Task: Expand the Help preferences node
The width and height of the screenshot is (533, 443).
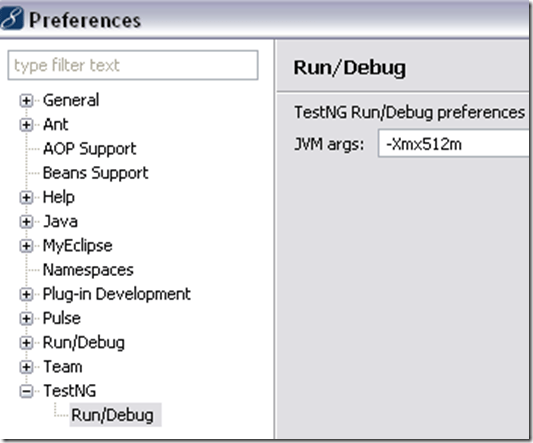Action: [x=26, y=198]
